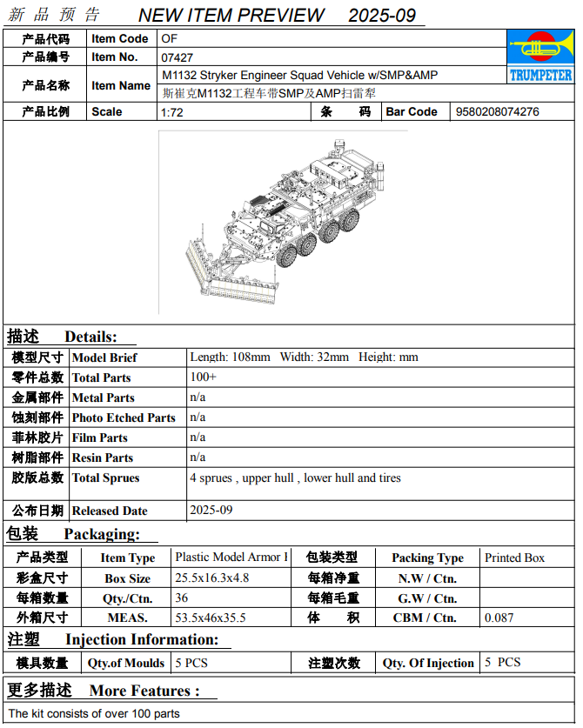Select the Printed Box packing type
583x728 pixels.
pyautogui.click(x=514, y=558)
